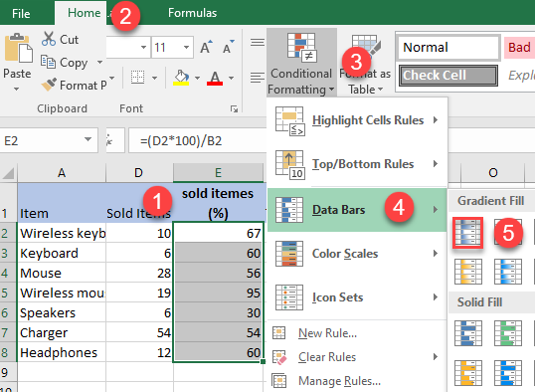Apply the Check Cell style
The image size is (535, 392).
[x=448, y=76]
